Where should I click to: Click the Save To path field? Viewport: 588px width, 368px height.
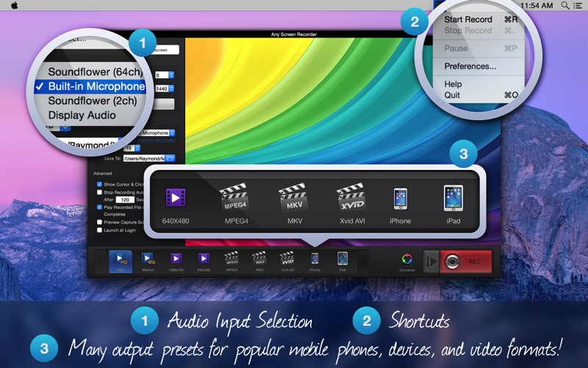click(x=143, y=158)
